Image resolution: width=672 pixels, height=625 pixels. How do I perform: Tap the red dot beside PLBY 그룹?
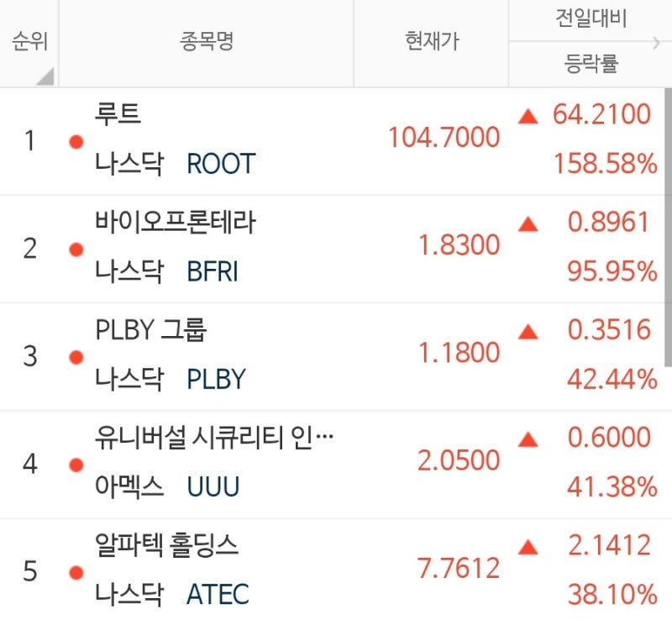76,356
